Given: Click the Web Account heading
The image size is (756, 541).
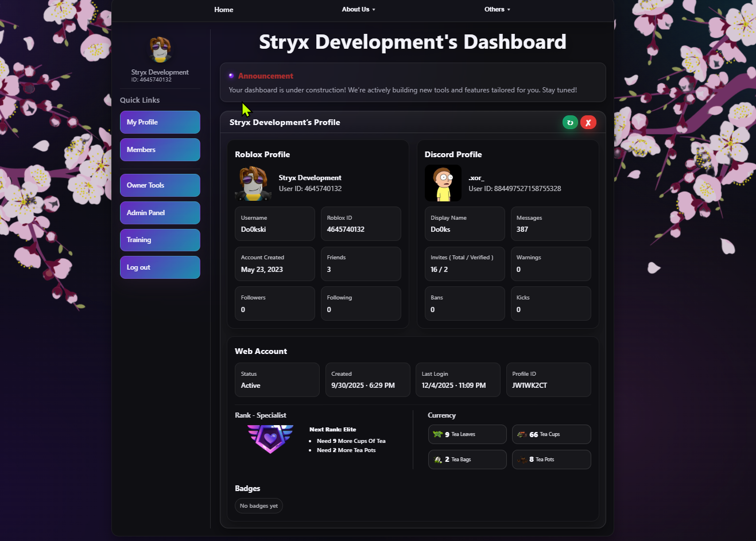Looking at the screenshot, I should tap(261, 351).
